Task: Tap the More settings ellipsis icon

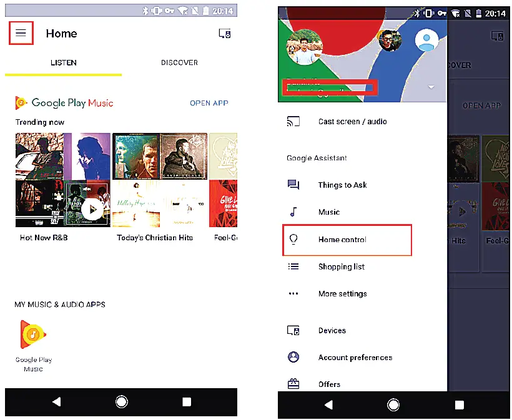Action: (x=293, y=293)
